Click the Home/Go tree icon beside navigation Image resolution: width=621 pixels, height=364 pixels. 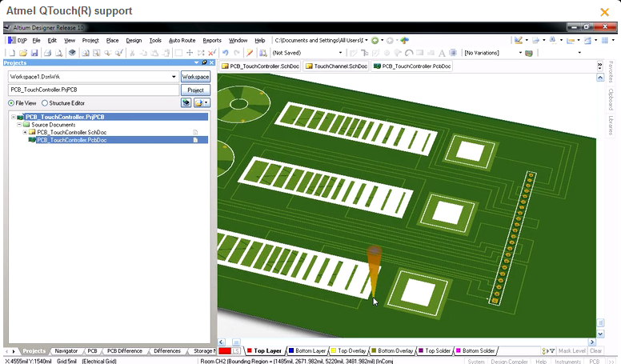(404, 41)
